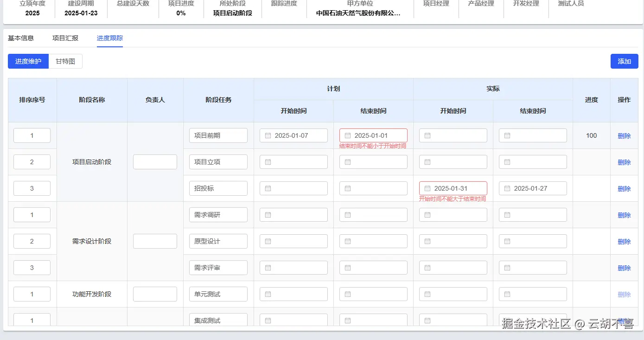Image resolution: width=644 pixels, height=340 pixels.
Task: Click calendar icon in 招投标 actual start 2025-01-31
Action: [427, 188]
